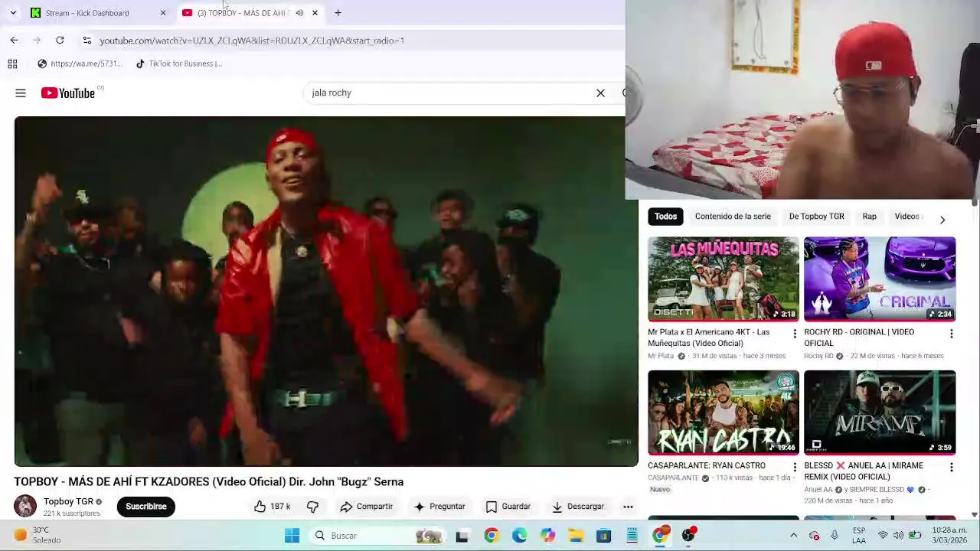Close the TOPBOY YouTube tab

pos(315,13)
